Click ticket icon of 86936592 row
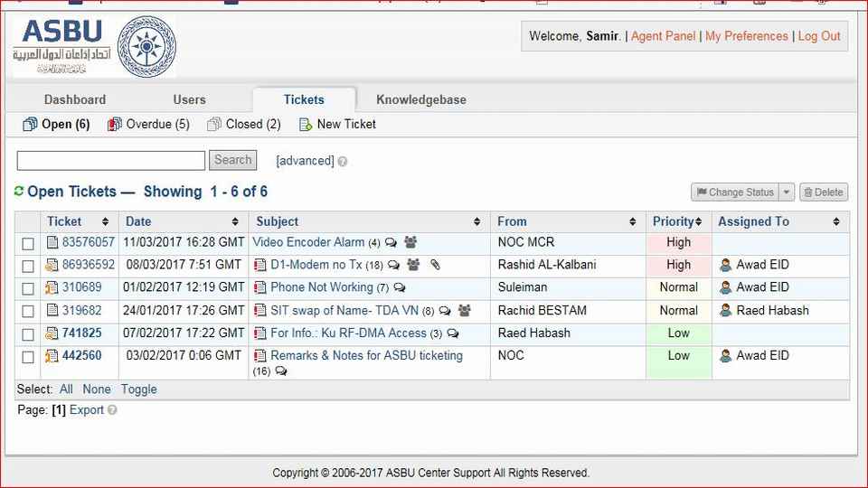 (x=52, y=265)
